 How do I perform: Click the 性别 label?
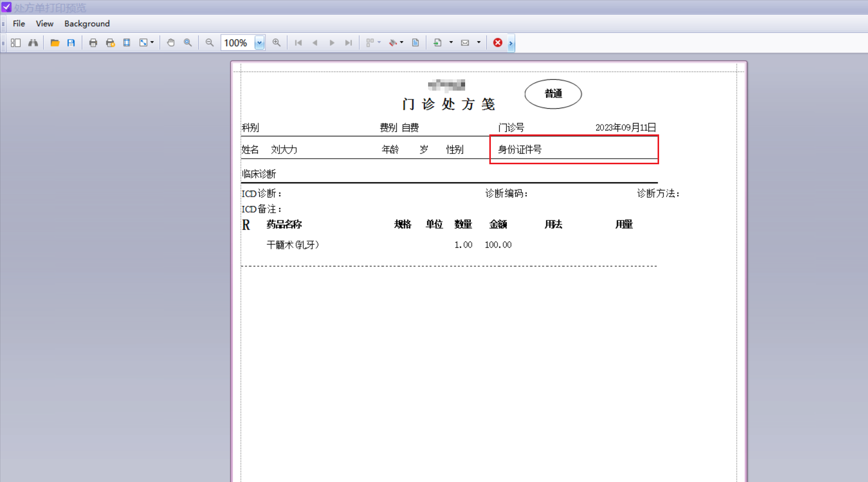click(x=455, y=149)
